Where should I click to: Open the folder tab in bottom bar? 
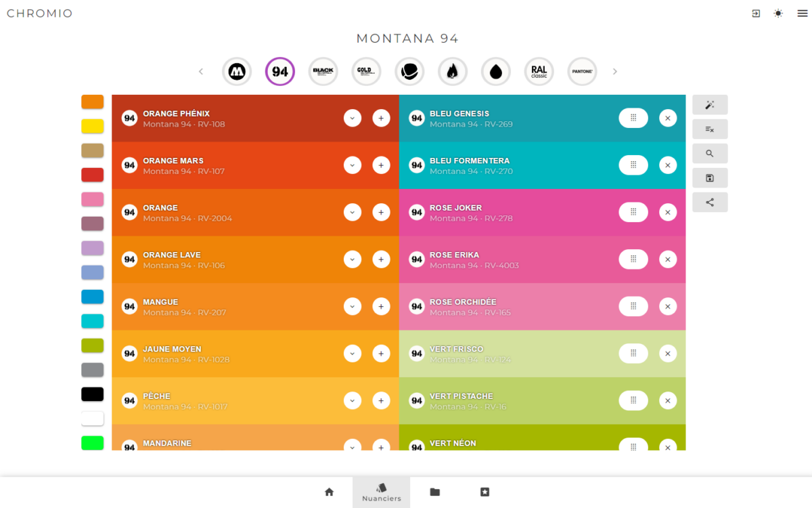435,492
